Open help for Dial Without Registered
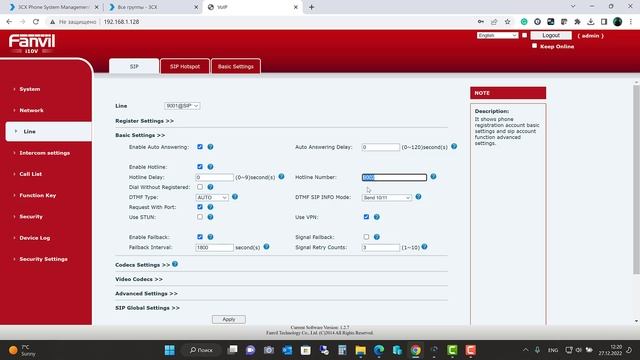This screenshot has height=360, width=640. (210, 187)
